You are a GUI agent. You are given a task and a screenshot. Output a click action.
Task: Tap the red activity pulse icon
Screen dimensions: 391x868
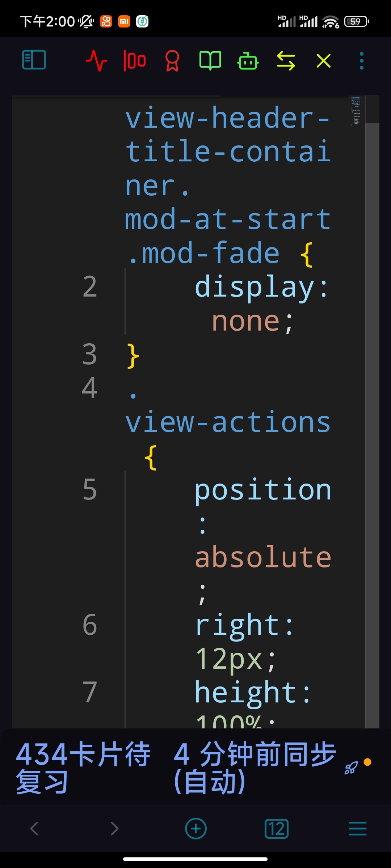click(97, 60)
